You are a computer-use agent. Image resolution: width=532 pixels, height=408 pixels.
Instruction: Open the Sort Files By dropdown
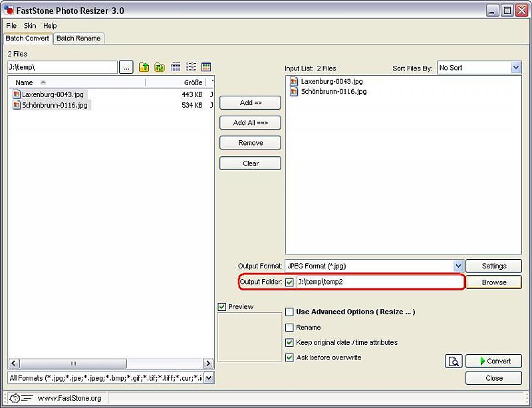tap(516, 68)
